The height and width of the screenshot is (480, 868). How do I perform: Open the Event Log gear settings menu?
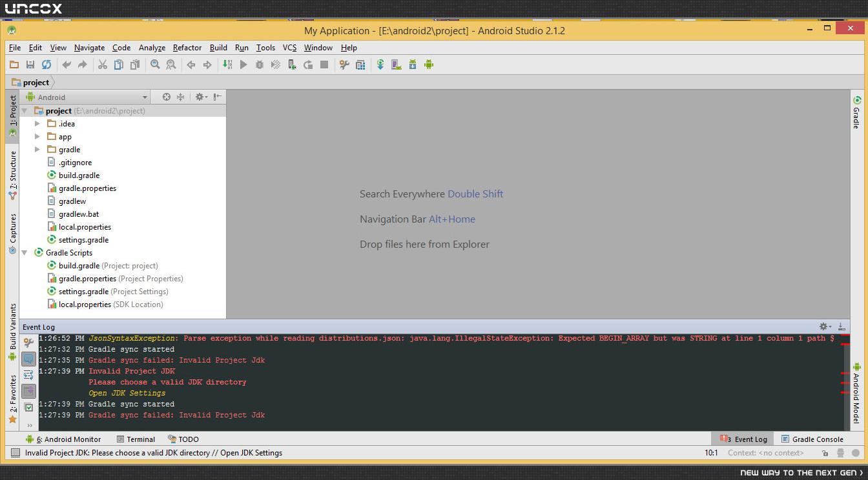(825, 326)
